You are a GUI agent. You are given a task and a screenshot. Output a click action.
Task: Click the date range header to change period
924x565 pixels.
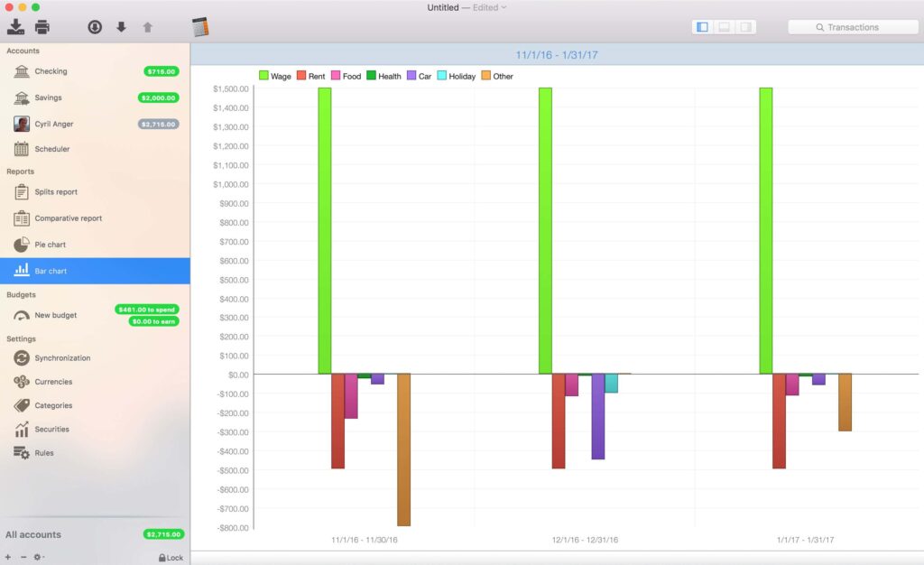tap(557, 55)
